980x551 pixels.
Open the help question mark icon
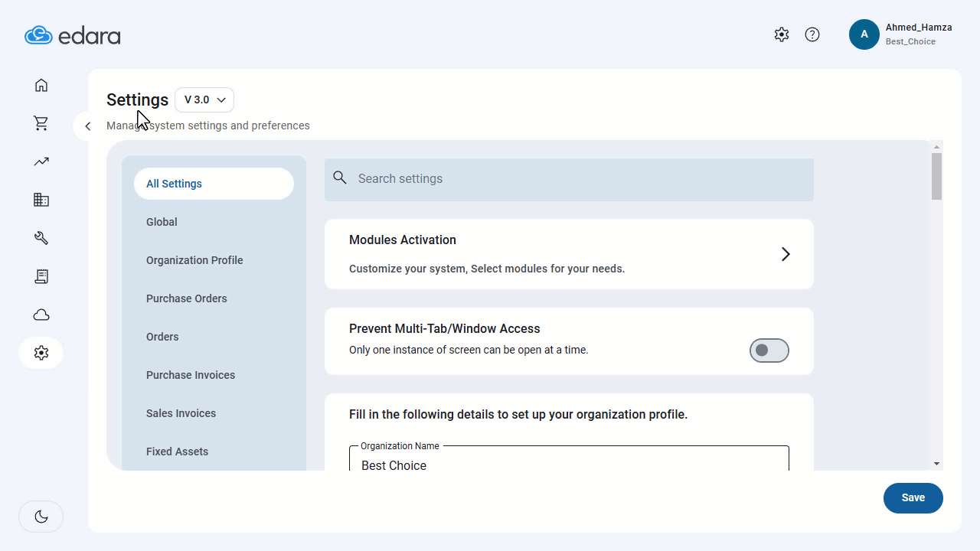[x=812, y=34]
